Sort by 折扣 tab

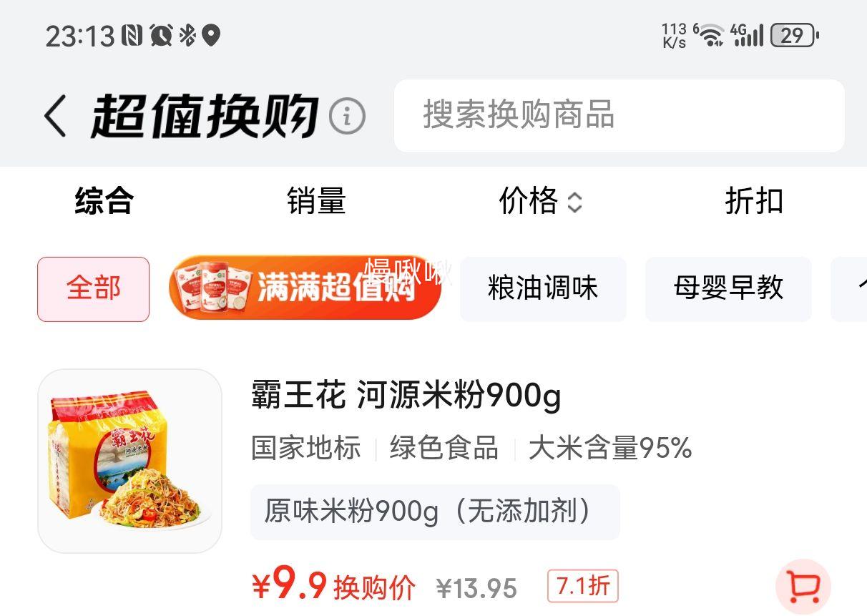click(x=754, y=201)
